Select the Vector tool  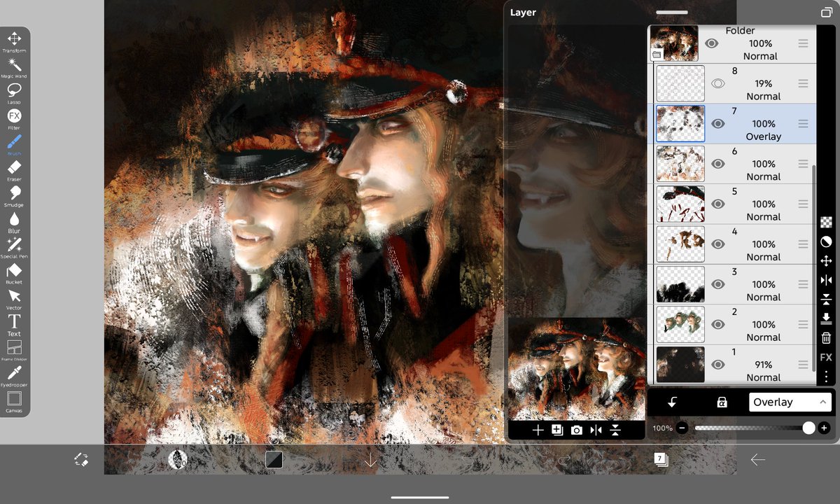14,299
